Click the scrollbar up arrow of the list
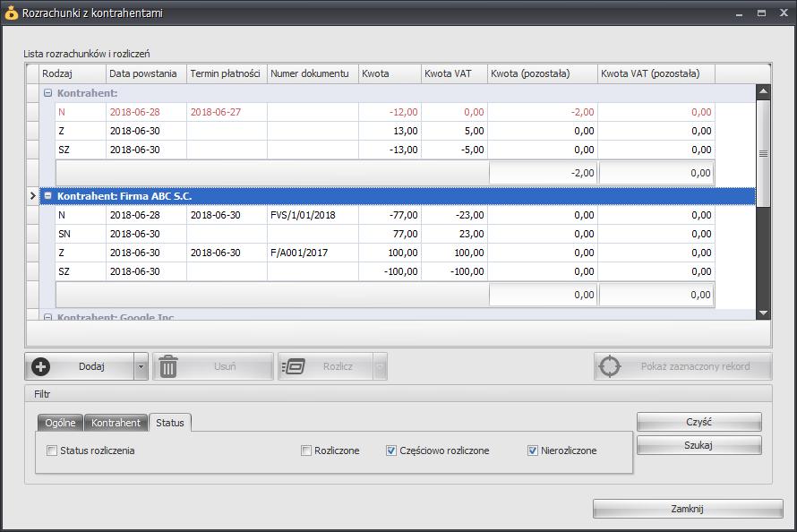The image size is (797, 532). click(763, 91)
